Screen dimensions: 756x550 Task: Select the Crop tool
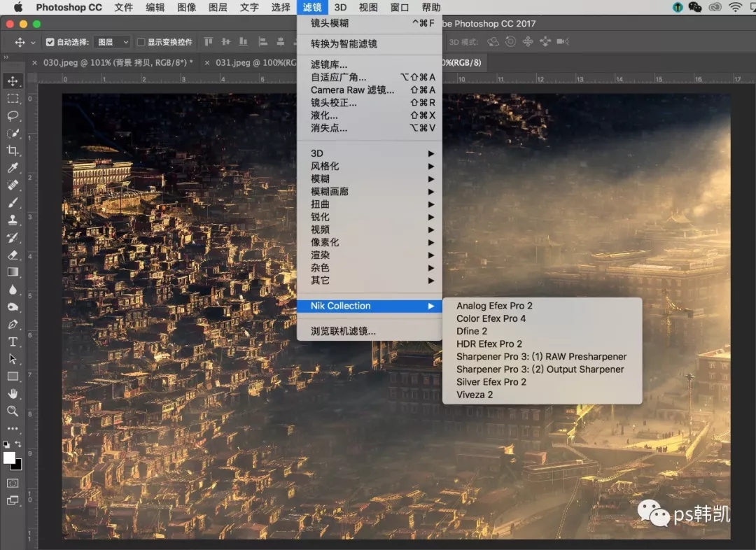(13, 150)
